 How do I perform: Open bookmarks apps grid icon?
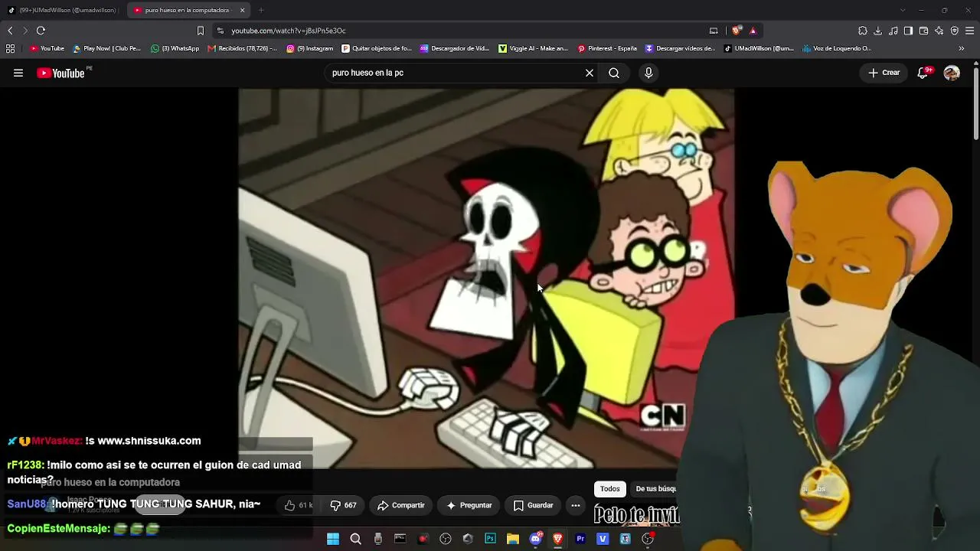point(10,48)
